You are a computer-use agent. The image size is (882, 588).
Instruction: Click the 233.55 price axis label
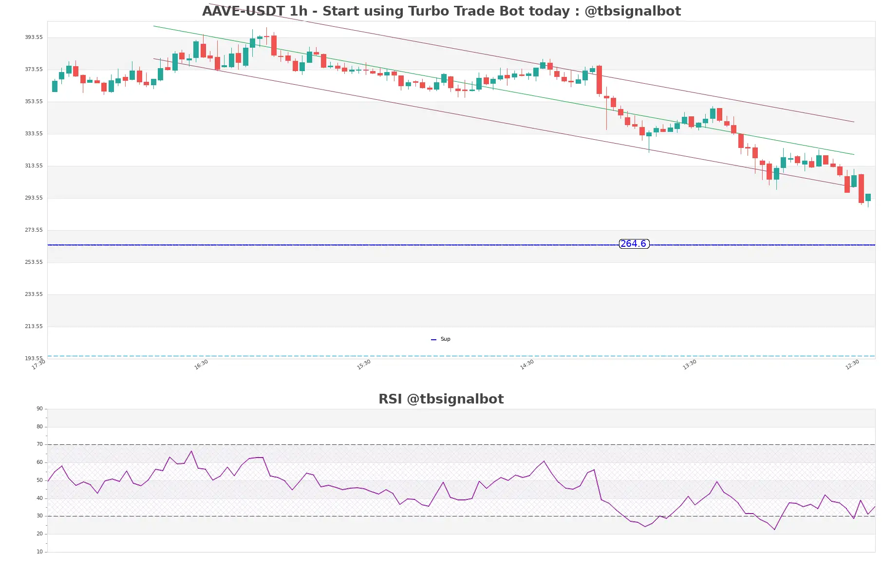34,294
